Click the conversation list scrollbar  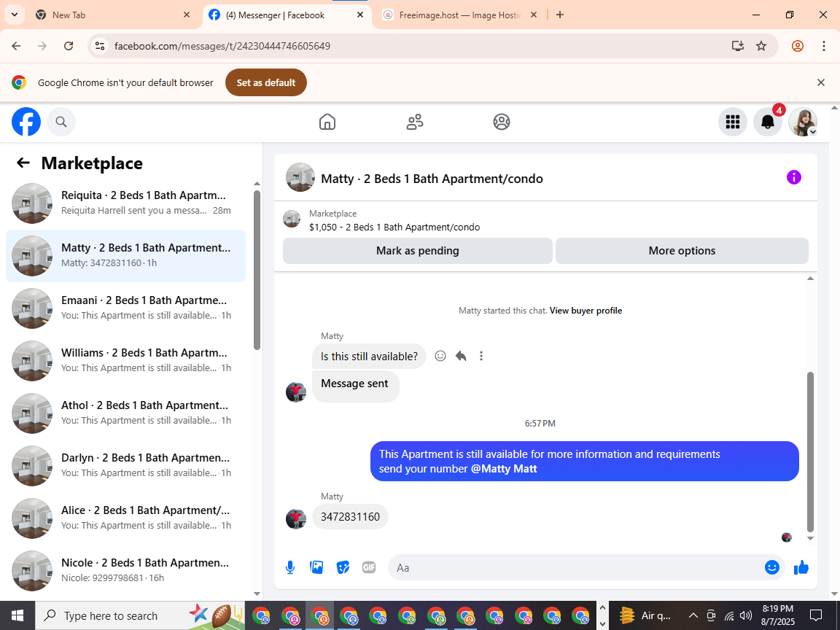pos(257,270)
